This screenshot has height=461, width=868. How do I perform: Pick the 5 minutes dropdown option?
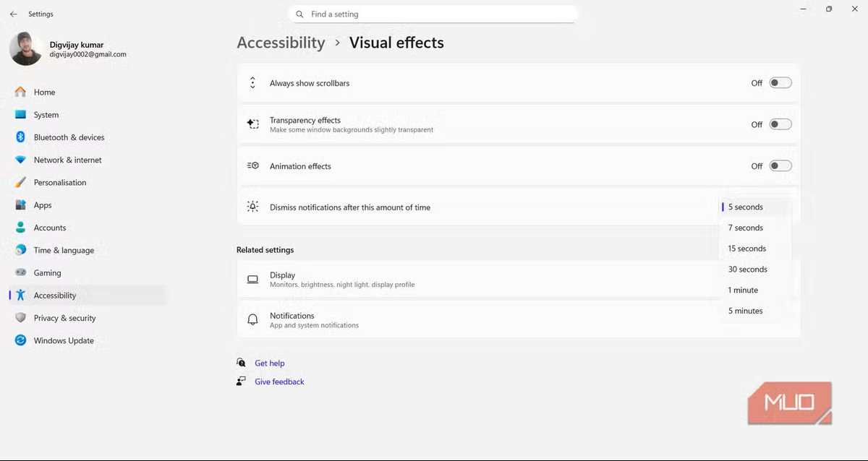coord(745,311)
